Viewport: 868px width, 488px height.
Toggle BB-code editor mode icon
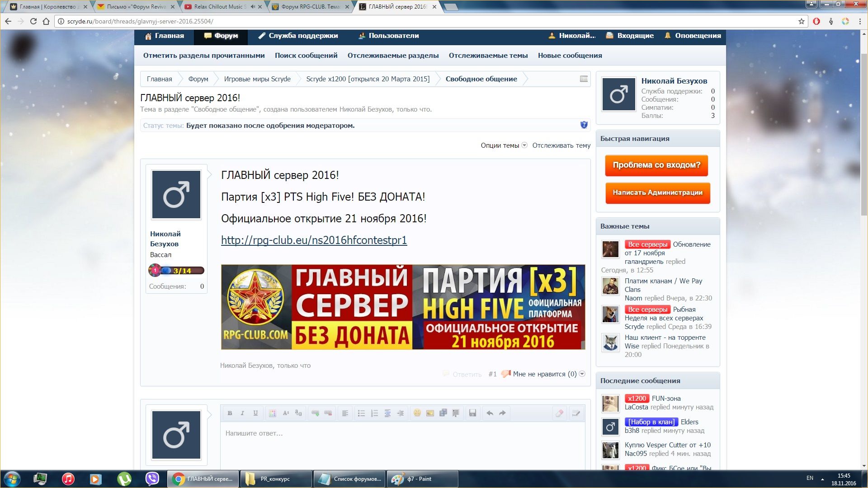click(x=576, y=413)
